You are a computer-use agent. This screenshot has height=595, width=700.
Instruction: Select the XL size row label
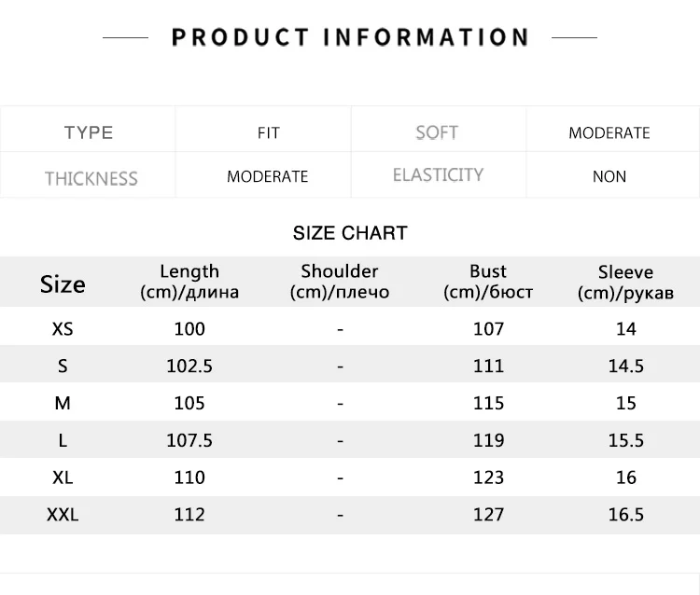click(63, 477)
